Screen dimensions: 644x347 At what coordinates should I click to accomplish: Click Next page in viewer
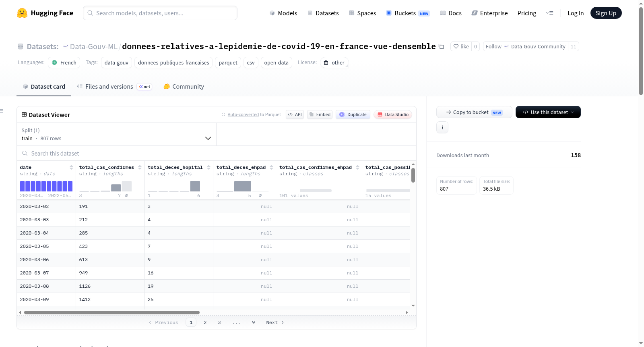275,322
